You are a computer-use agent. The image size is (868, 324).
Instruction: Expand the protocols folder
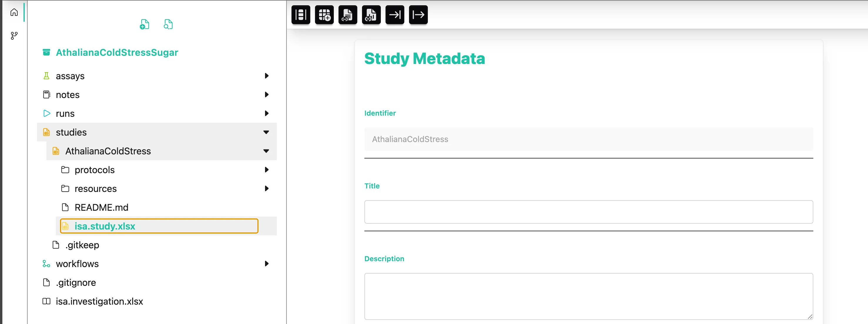(x=267, y=170)
